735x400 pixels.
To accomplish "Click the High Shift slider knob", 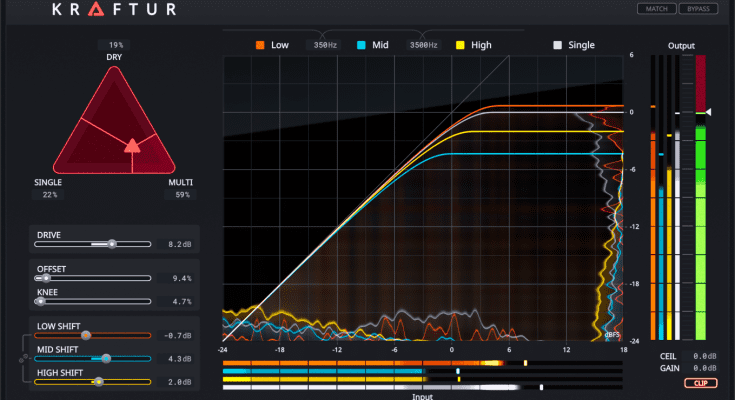I will point(98,381).
